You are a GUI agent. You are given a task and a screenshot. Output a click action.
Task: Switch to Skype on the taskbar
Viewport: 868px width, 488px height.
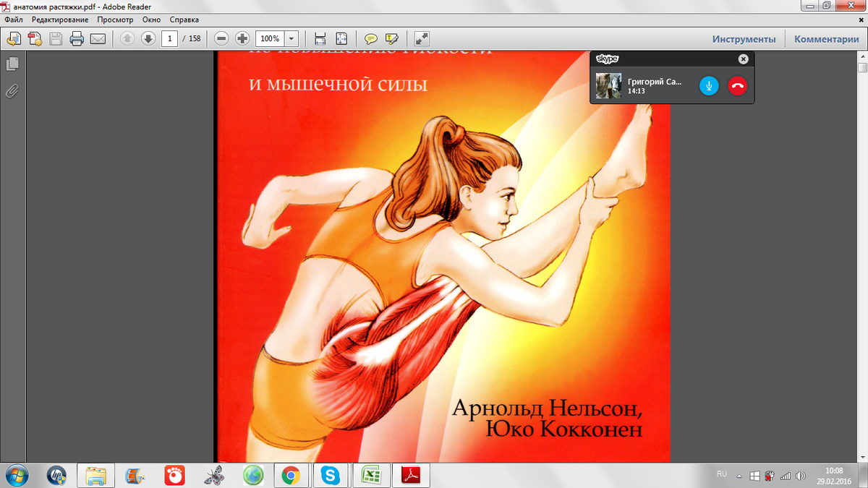pyautogui.click(x=331, y=475)
